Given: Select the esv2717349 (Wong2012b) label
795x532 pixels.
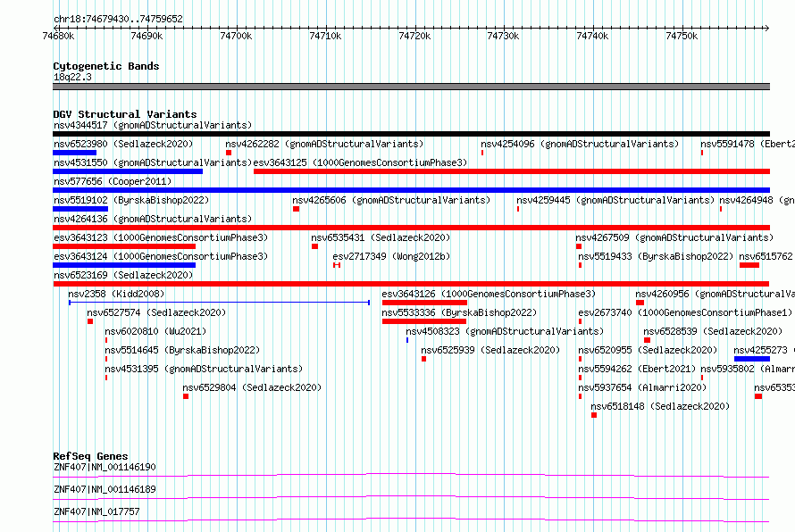Looking at the screenshot, I should pyautogui.click(x=391, y=256).
